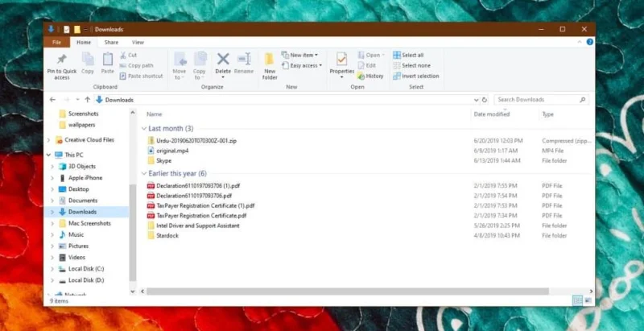The height and width of the screenshot is (331, 644).
Task: Click the horizontal scrollbar in file list
Action: point(348,292)
